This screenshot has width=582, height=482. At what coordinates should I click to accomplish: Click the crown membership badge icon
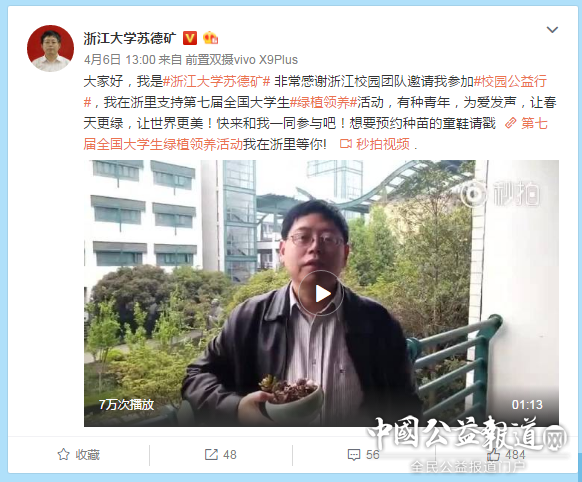210,38
